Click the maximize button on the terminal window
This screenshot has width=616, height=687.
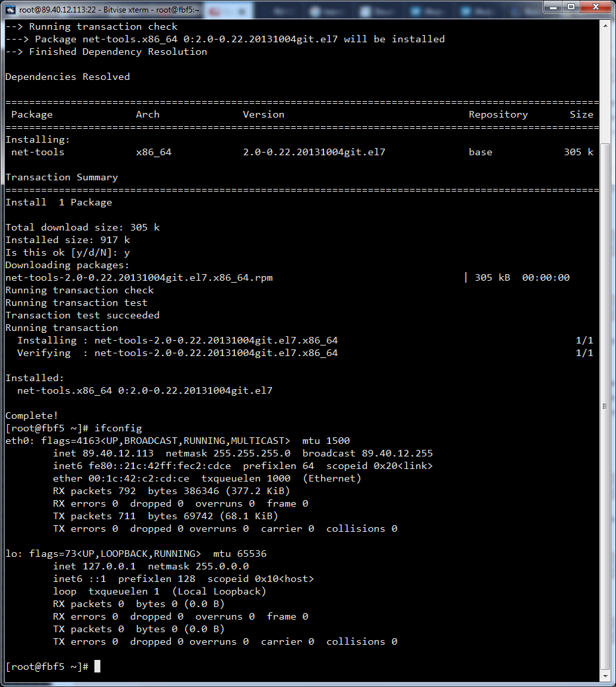(572, 7)
